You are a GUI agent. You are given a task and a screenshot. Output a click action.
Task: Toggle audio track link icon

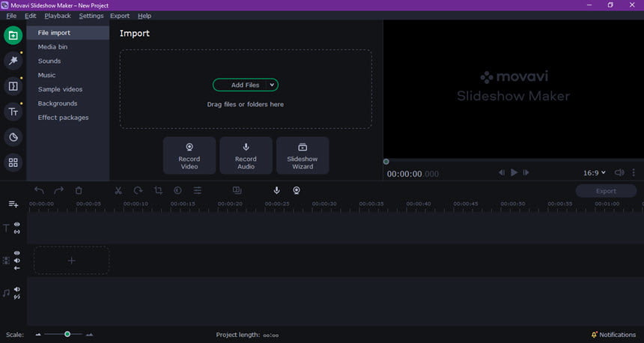[16, 297]
